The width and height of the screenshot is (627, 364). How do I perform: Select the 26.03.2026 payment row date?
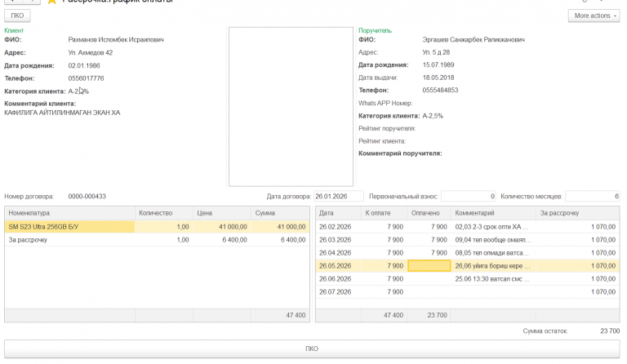(x=335, y=240)
